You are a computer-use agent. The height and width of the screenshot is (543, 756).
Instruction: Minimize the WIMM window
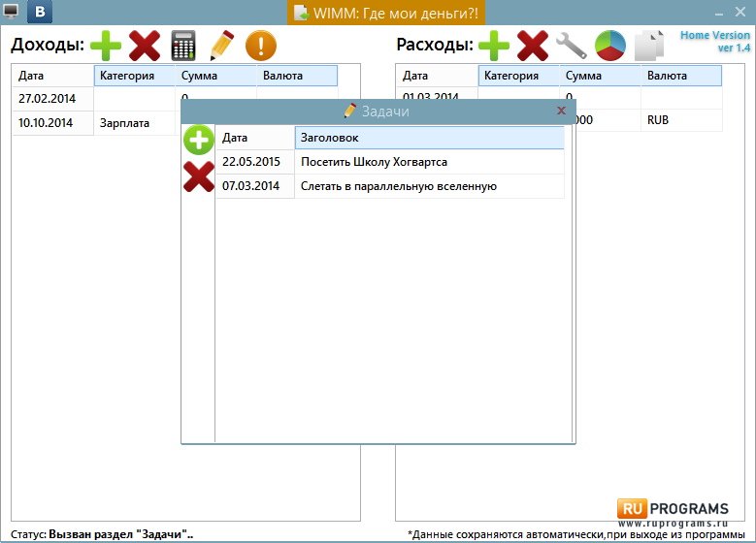[719, 14]
